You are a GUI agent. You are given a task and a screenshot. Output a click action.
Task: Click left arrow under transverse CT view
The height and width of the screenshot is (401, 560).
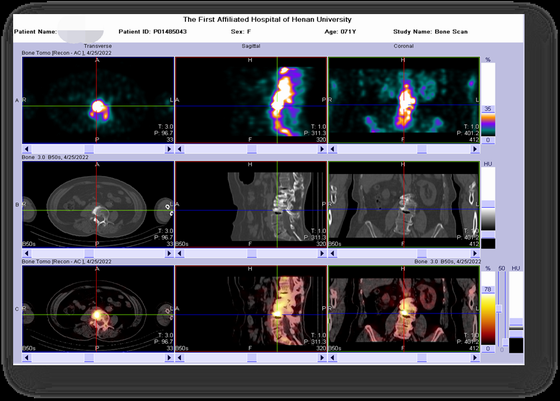tap(26, 253)
